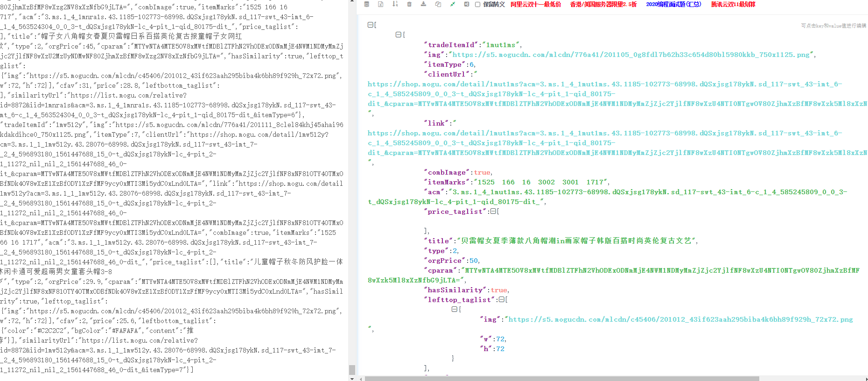Click the edit hint text 可点击key和value值进行编辑
868x381 pixels.
(x=833, y=26)
